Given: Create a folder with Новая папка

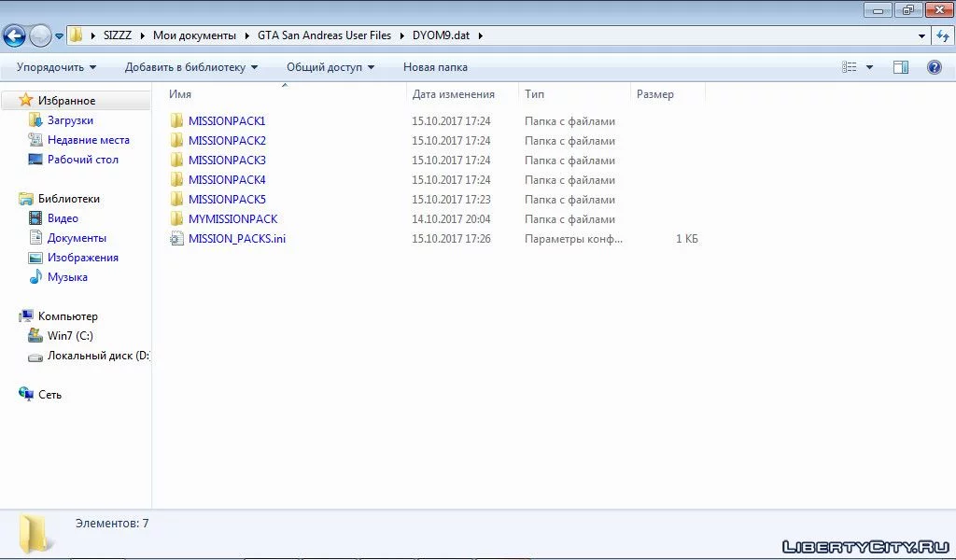Looking at the screenshot, I should [x=435, y=67].
